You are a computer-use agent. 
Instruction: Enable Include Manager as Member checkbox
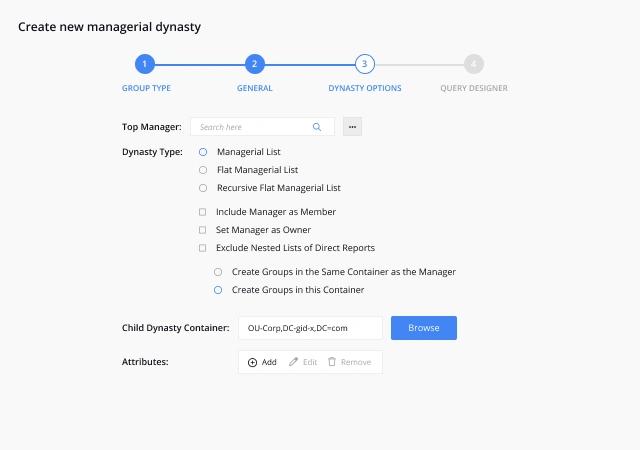point(202,212)
